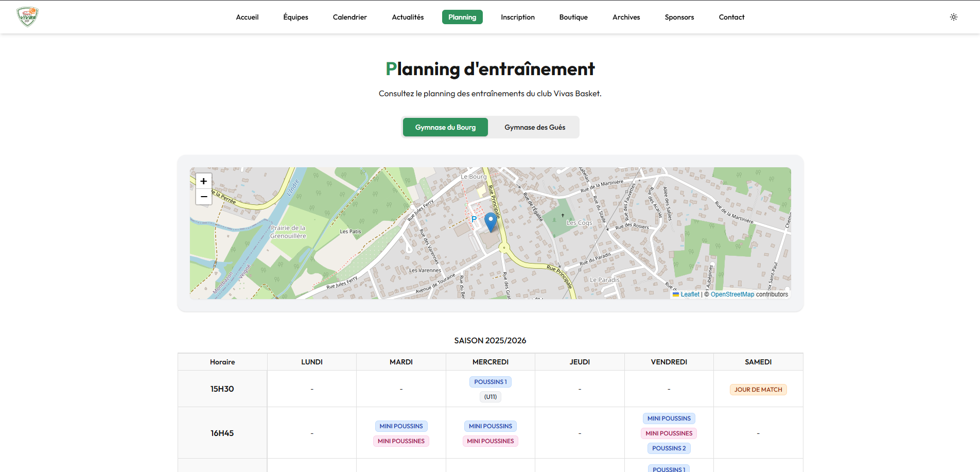Zoom in on the map

pos(204,181)
